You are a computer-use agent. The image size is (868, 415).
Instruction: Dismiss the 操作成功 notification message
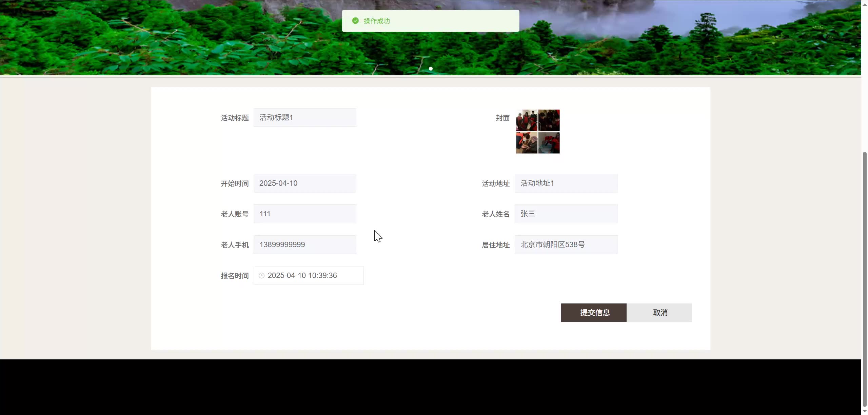[x=430, y=21]
